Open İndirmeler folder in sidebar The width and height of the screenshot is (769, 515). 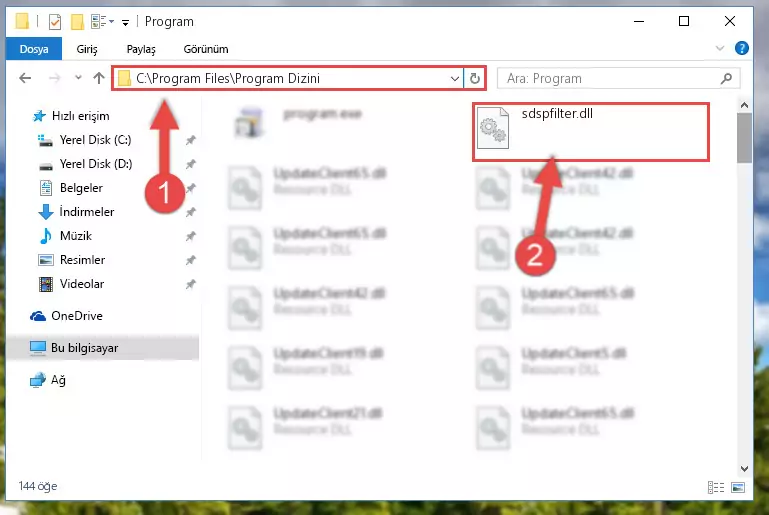click(x=86, y=212)
